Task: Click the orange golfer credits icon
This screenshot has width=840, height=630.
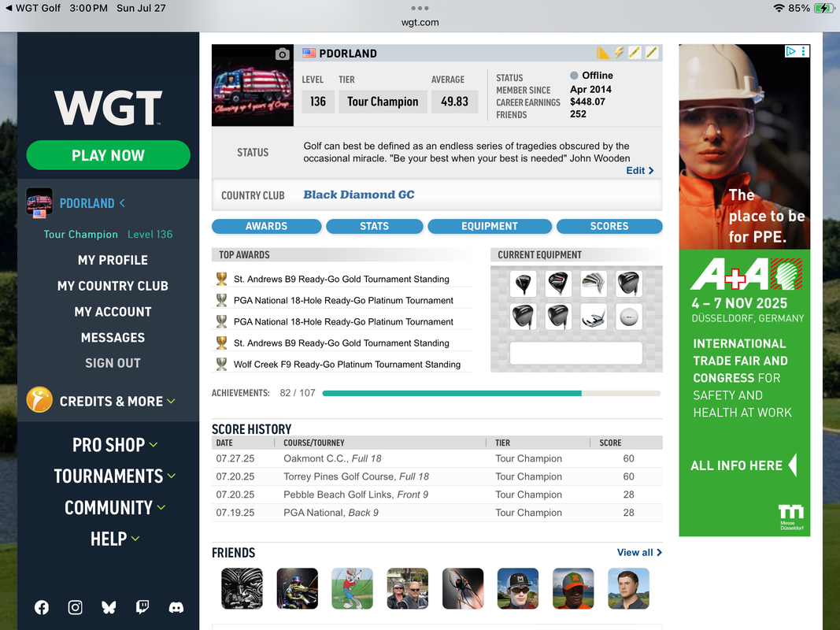Action: click(39, 399)
